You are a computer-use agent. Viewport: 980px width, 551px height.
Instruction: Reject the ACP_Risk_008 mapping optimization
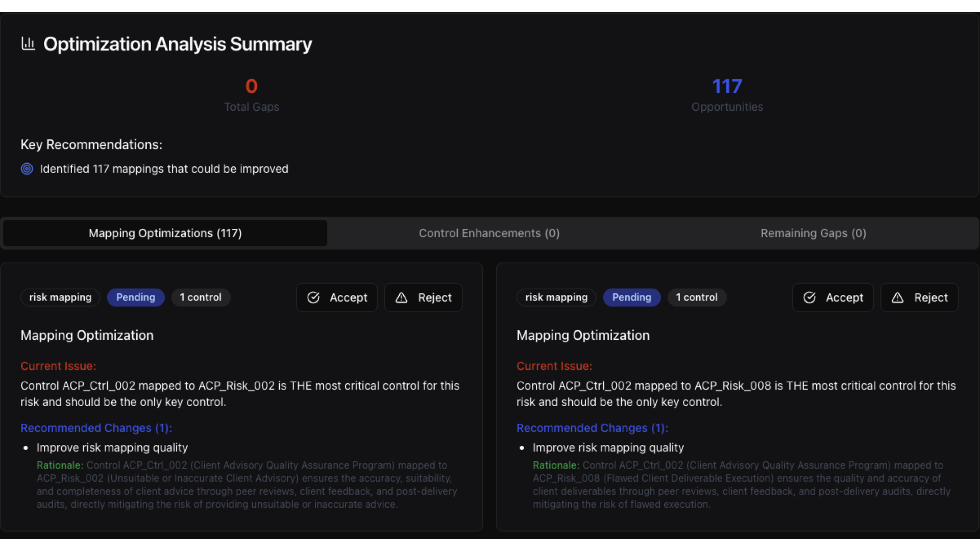(919, 297)
